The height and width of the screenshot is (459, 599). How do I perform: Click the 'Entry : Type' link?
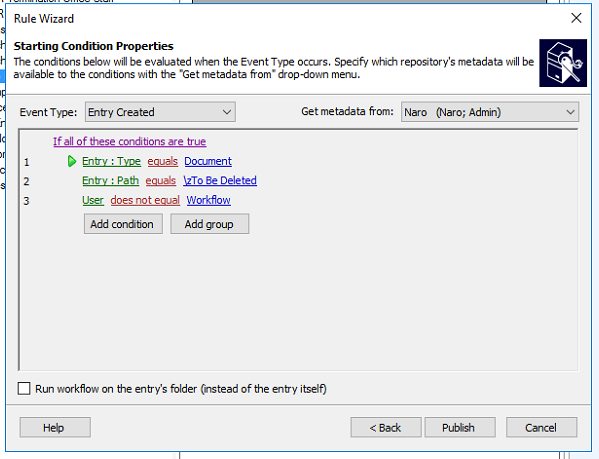[112, 161]
